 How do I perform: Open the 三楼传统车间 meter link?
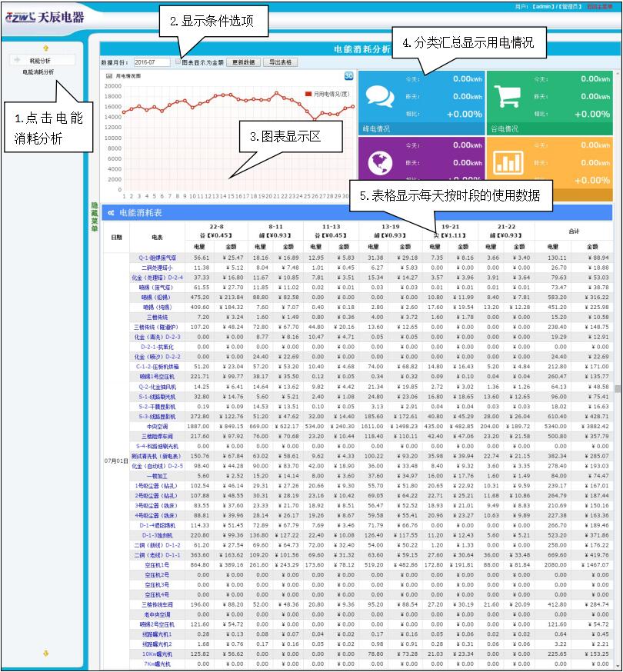point(158,604)
